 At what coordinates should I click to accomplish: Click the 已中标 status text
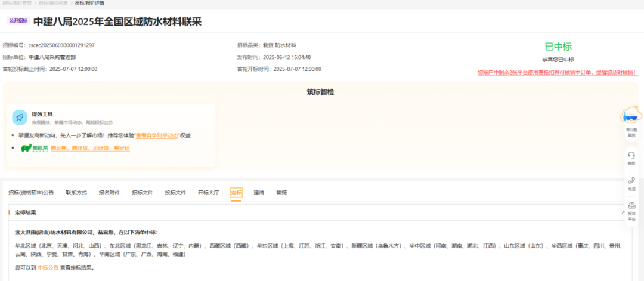[558, 47]
